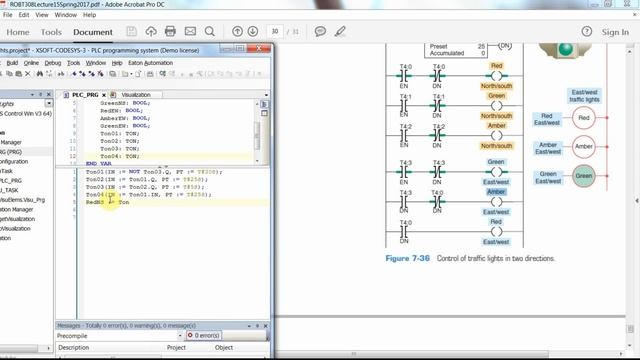Click the Object column header in Messages
This screenshot has height=360, width=640.
point(224,348)
